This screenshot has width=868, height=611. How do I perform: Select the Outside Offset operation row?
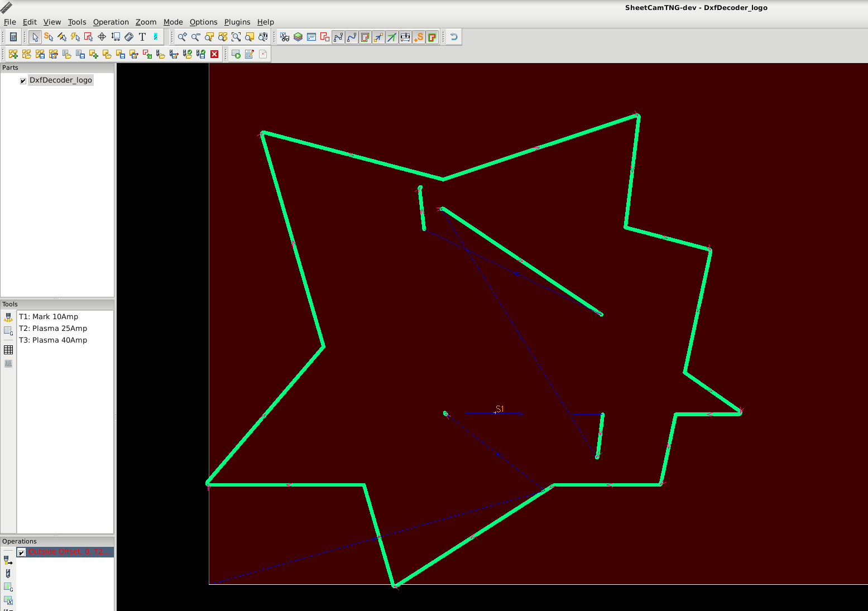65,552
